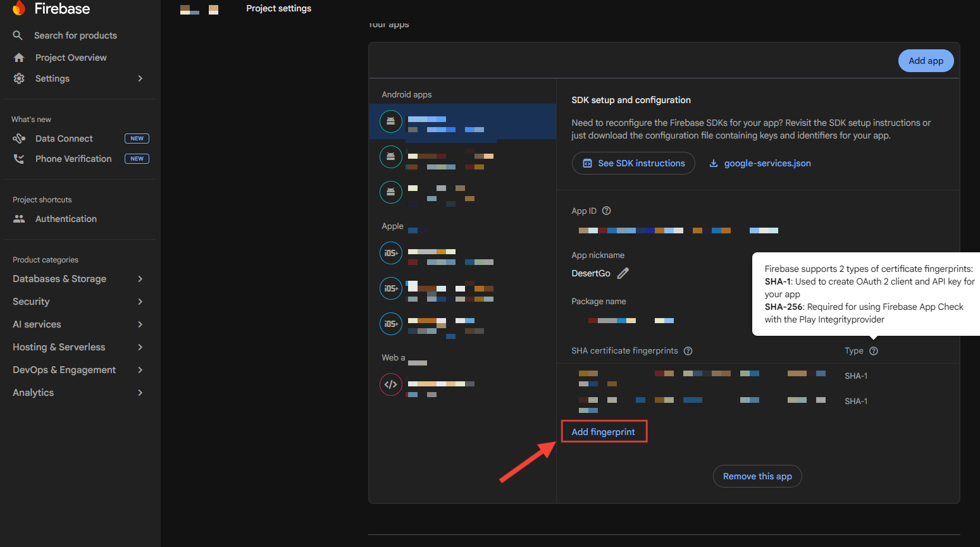Expand the Hosting & Serverless chevron

tap(140, 347)
